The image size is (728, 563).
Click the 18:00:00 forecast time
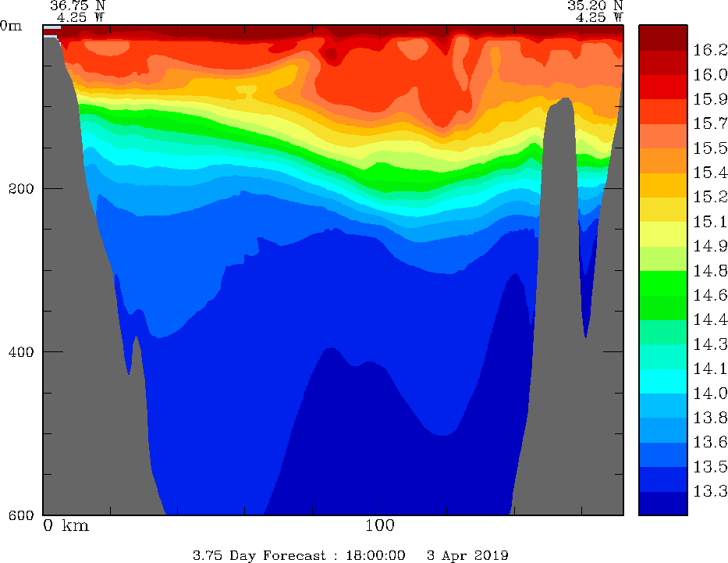tap(375, 555)
